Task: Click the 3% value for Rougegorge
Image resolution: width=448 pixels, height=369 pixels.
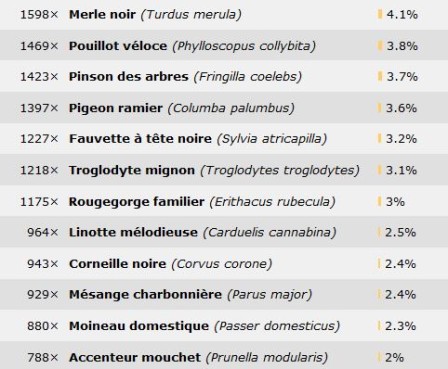Action: [395, 202]
